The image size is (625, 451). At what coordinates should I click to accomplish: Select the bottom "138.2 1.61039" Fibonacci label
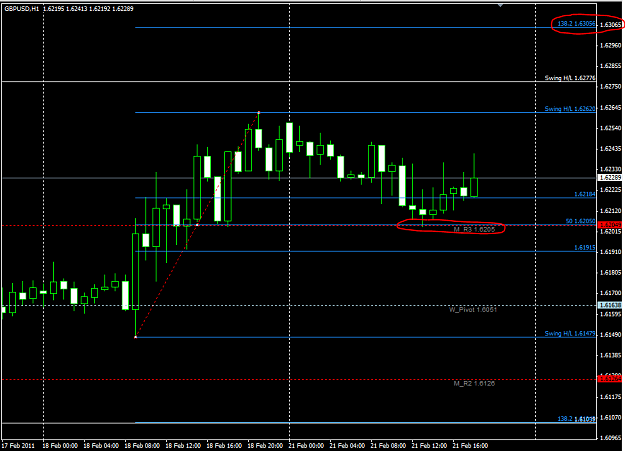click(x=576, y=419)
